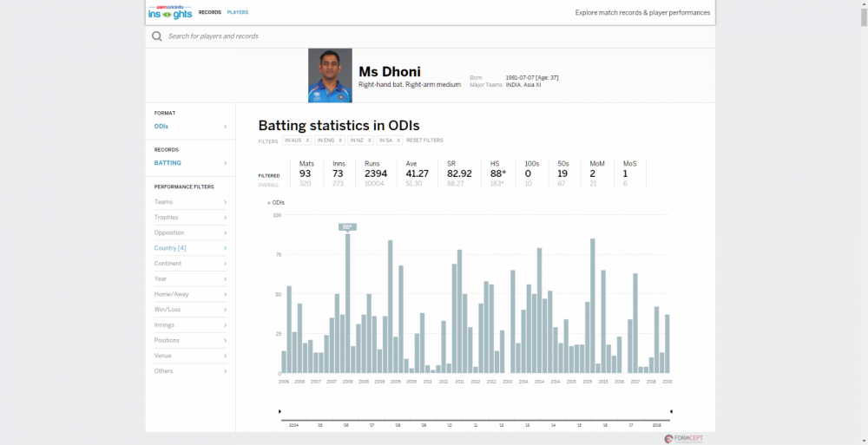Image resolution: width=868 pixels, height=445 pixels.
Task: Click the year range slider track
Action: 476,421
